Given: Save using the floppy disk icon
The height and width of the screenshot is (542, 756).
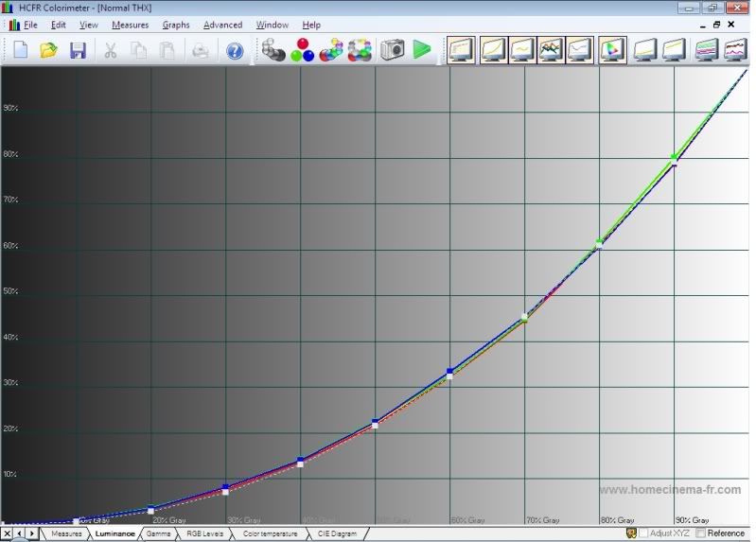Looking at the screenshot, I should [78, 50].
